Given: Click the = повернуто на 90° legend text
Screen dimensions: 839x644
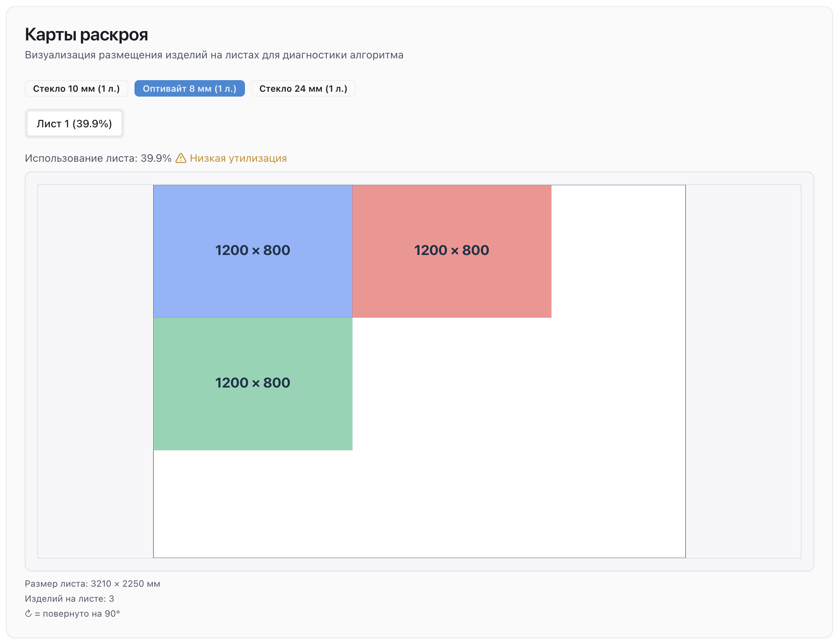Looking at the screenshot, I should pyautogui.click(x=78, y=614).
